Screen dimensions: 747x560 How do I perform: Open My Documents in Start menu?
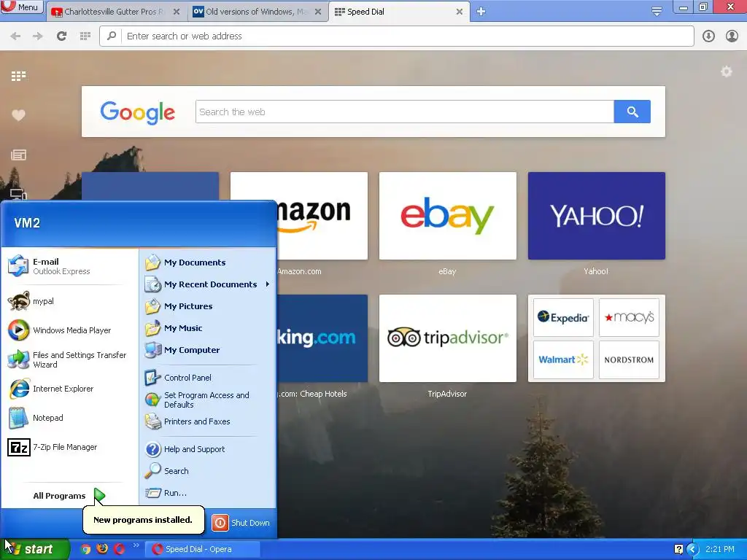pos(208,262)
